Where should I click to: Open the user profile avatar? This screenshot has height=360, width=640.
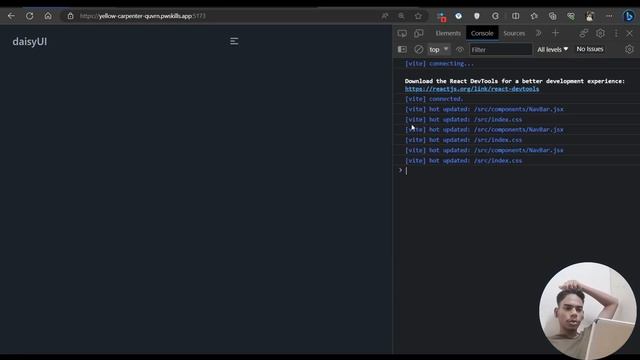[x=590, y=16]
